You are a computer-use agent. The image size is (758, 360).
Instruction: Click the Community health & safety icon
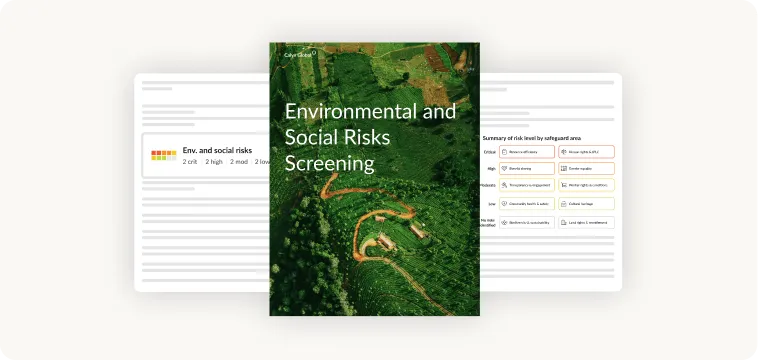click(504, 204)
